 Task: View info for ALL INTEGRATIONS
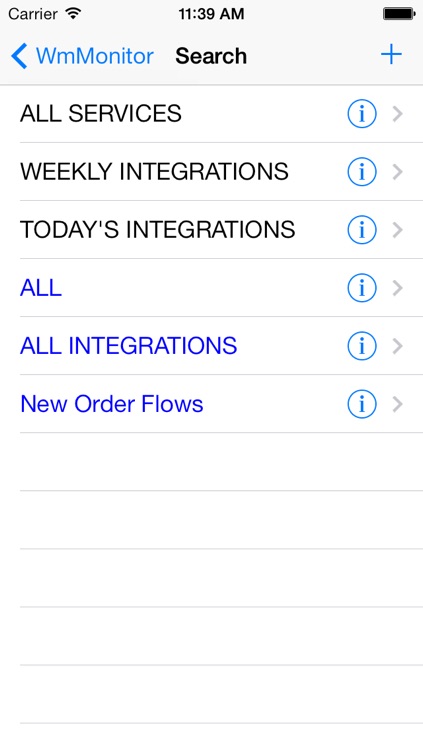coord(362,346)
